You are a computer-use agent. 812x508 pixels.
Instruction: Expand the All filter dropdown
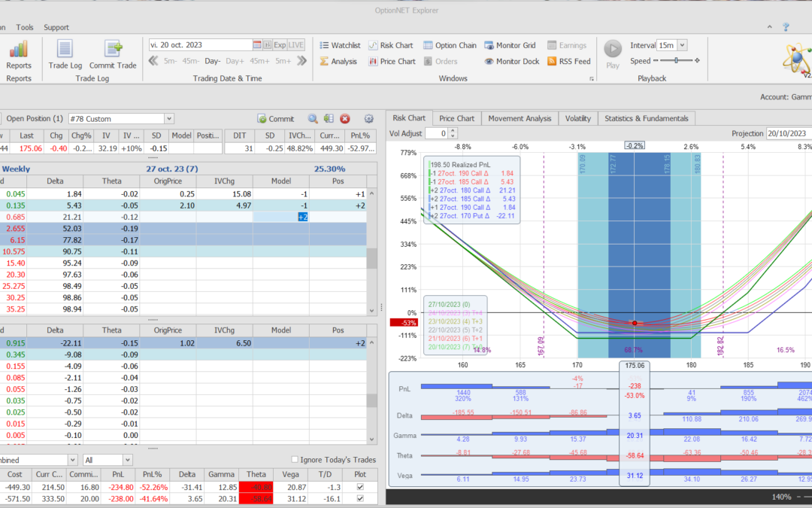(127, 460)
